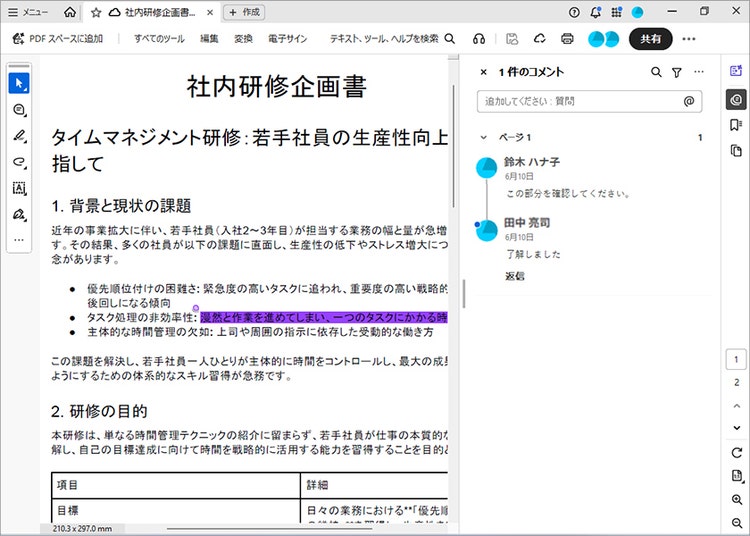Open the AI assistant icon in right rail
The image size is (750, 536).
click(x=736, y=71)
